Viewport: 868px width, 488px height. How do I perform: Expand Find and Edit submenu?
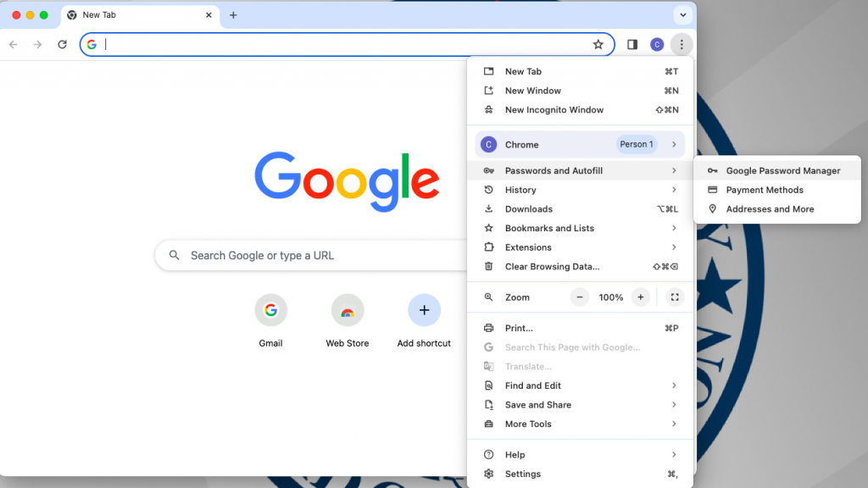[580, 385]
